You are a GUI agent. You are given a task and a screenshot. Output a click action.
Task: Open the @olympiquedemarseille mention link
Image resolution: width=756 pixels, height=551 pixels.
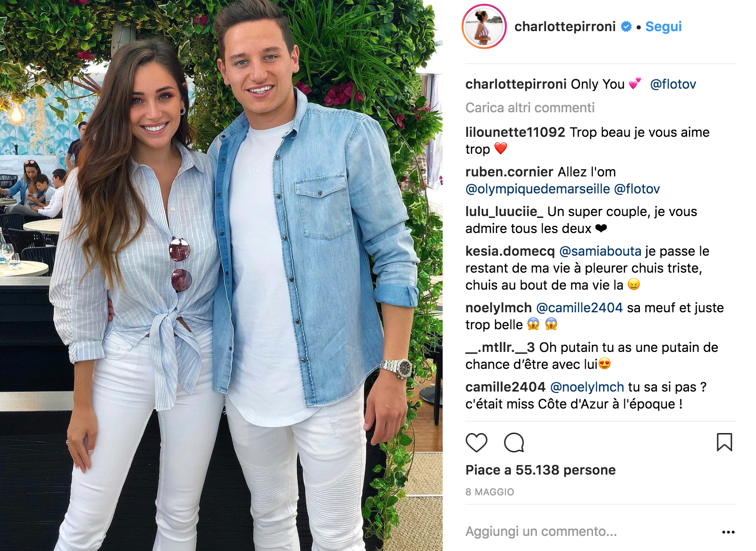[538, 189]
